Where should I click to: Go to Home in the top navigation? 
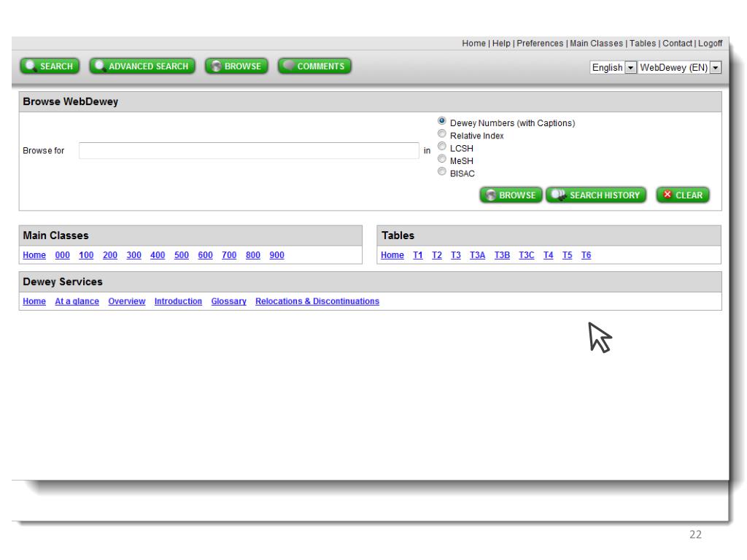[x=473, y=43]
